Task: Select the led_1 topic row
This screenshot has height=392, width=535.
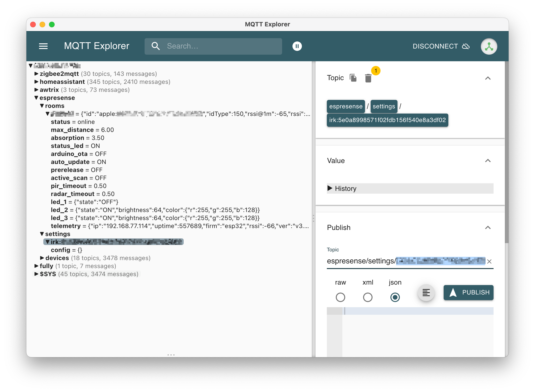Action: [85, 202]
